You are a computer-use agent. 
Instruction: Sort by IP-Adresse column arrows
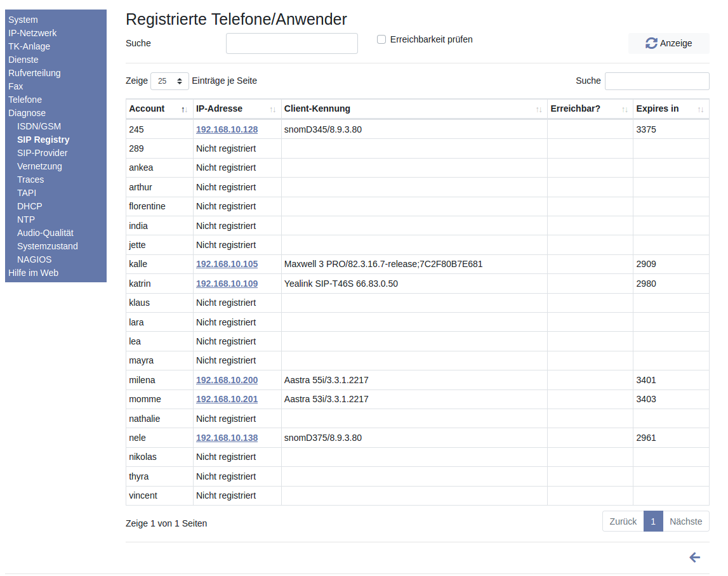point(272,110)
